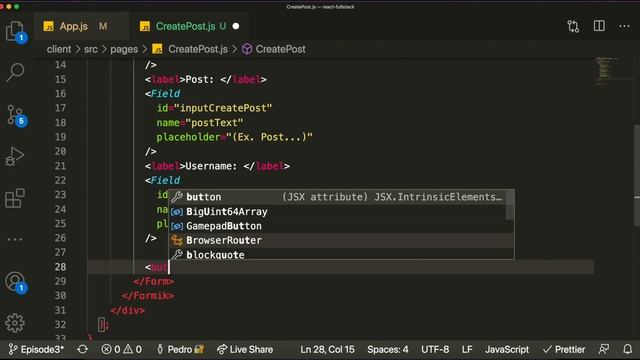Screen dimensions: 640x360
Task: Click the Synchronize Changes status icon
Action: point(82,349)
